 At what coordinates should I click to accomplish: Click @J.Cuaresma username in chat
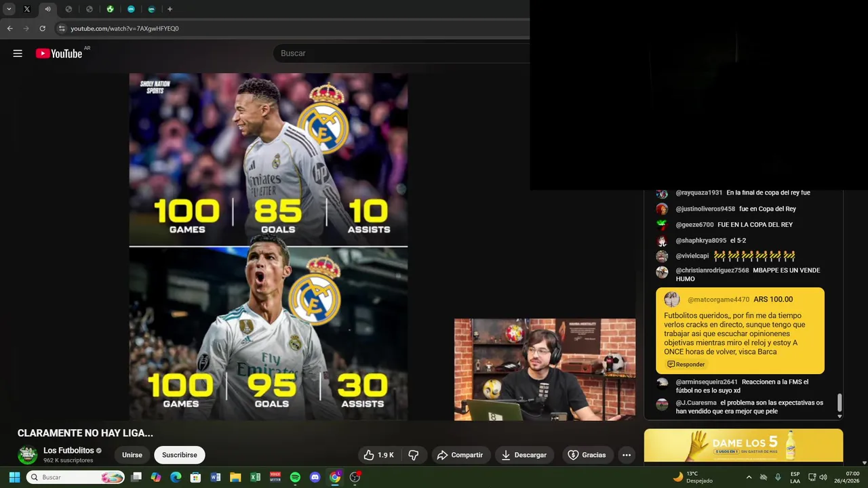point(696,403)
